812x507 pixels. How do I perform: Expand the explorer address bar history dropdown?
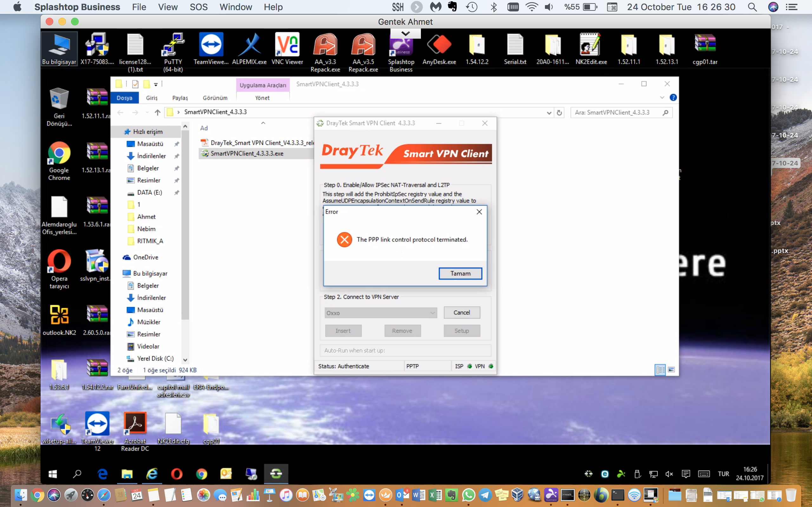tap(549, 113)
